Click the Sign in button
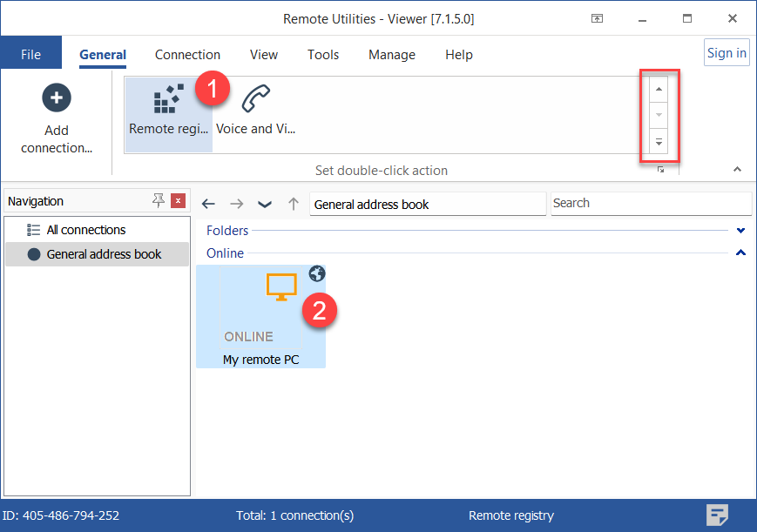The image size is (757, 532). click(726, 53)
